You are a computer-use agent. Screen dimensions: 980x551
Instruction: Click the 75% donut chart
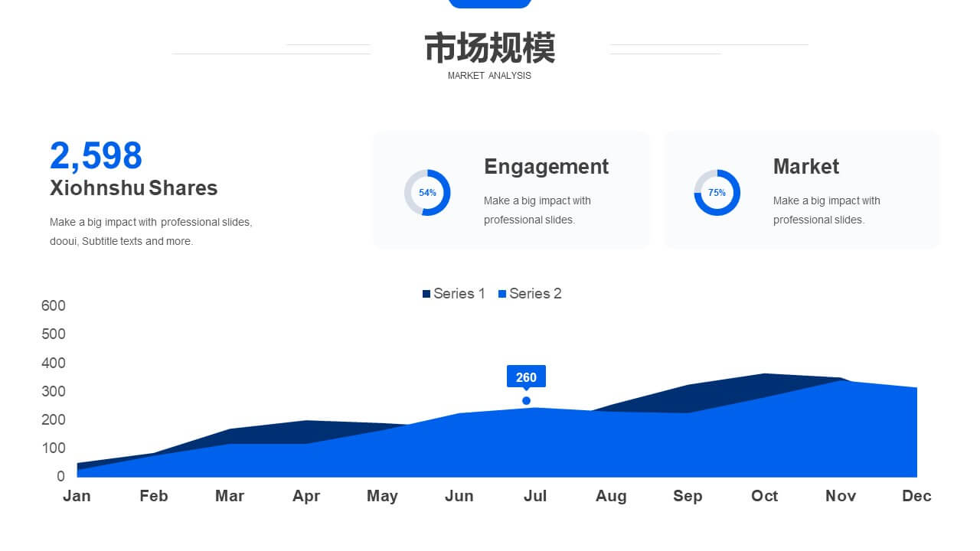pyautogui.click(x=717, y=193)
